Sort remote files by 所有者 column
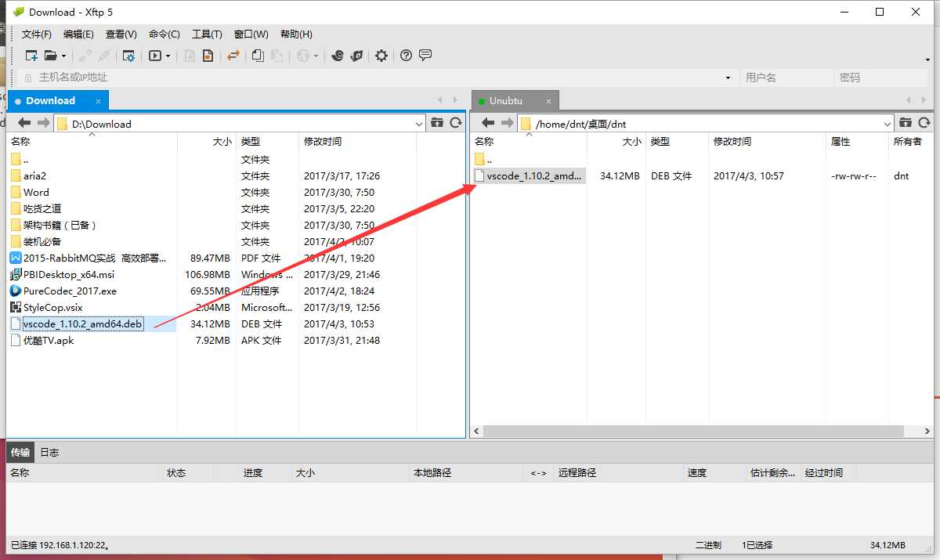The image size is (940, 560). [x=910, y=142]
